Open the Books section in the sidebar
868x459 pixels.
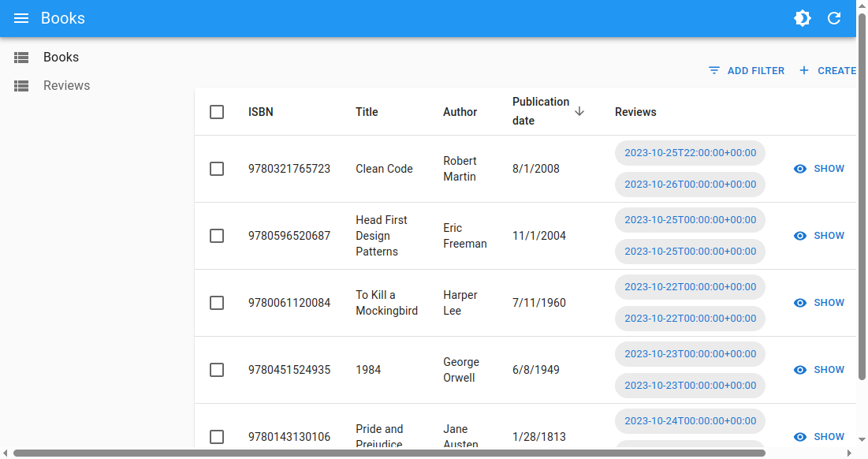(61, 57)
